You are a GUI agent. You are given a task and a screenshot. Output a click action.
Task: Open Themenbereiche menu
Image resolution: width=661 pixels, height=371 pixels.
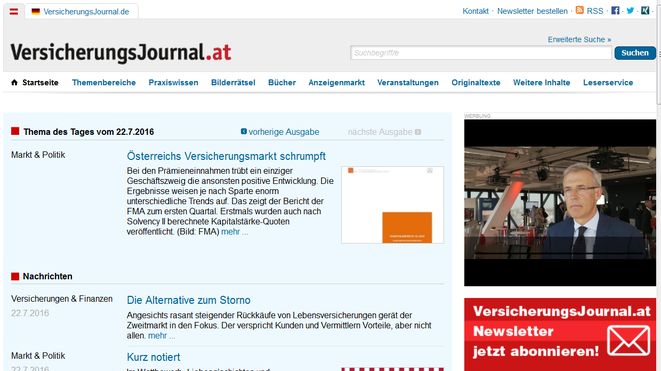click(x=104, y=83)
